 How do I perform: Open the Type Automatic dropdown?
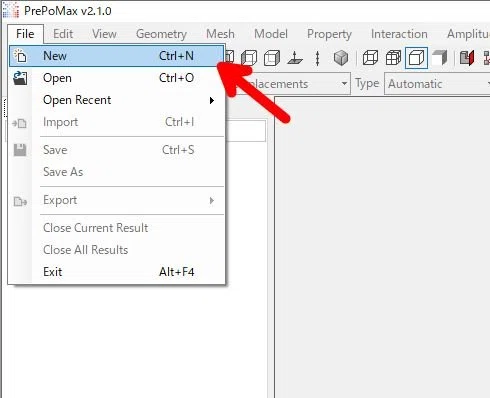coord(437,84)
